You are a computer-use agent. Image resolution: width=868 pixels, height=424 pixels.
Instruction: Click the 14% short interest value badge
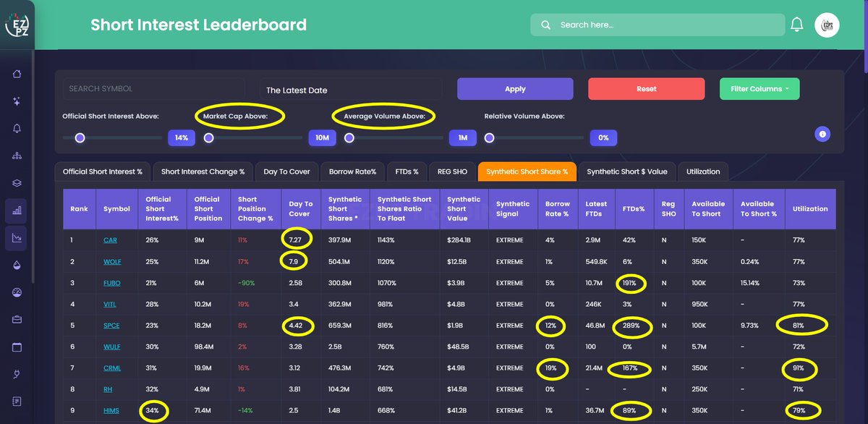pyautogui.click(x=182, y=137)
